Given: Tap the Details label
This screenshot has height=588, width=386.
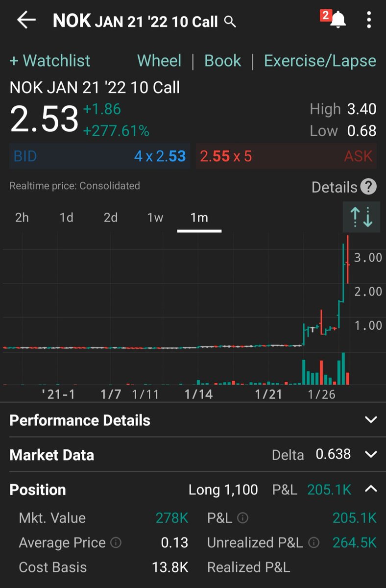Looking at the screenshot, I should click(335, 187).
